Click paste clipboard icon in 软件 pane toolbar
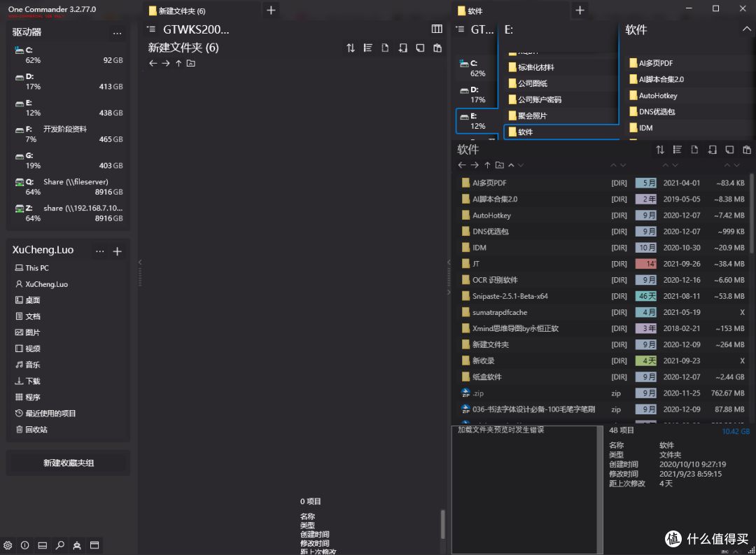756x555 pixels. point(747,150)
